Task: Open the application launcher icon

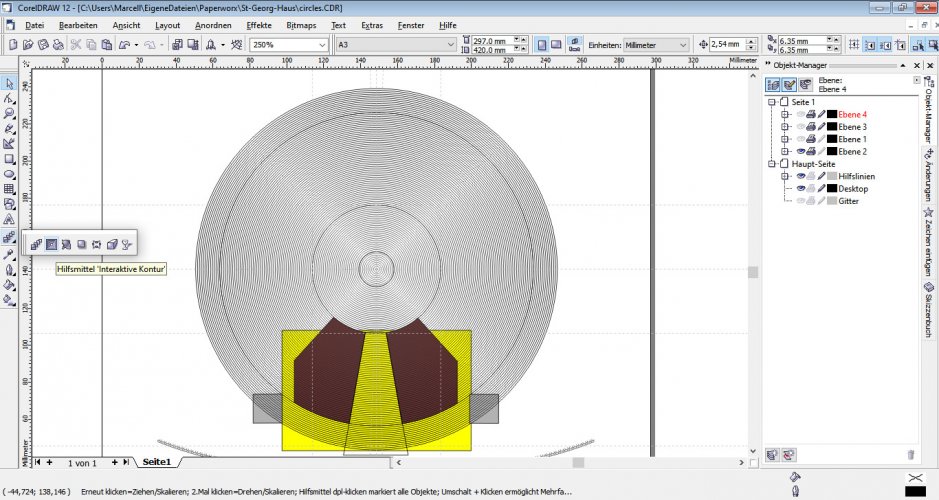Action: (x=211, y=45)
